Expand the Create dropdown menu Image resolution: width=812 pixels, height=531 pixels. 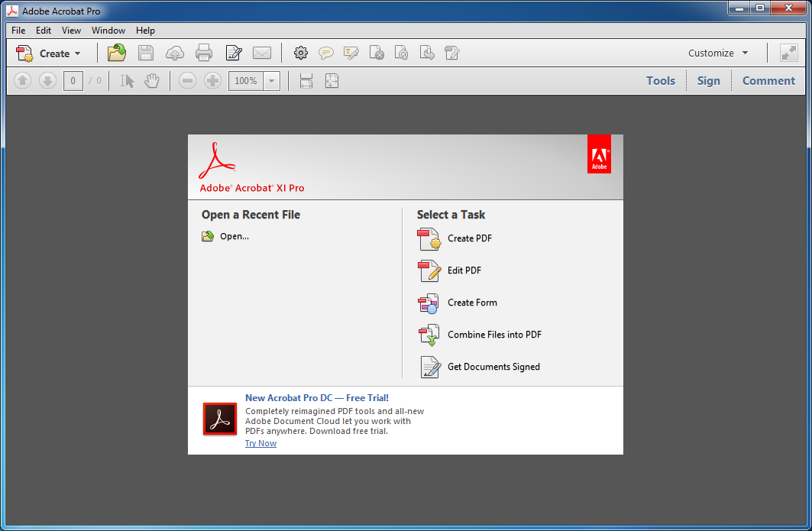pyautogui.click(x=47, y=53)
